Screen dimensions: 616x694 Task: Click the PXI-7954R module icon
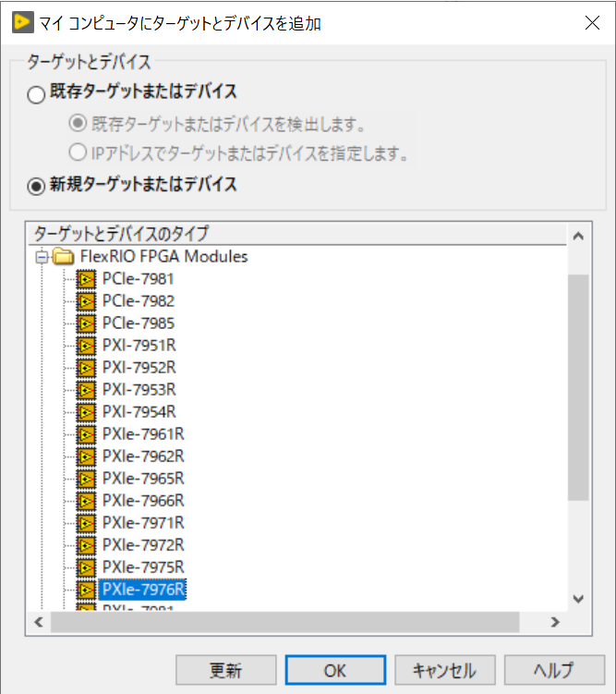pos(86,412)
